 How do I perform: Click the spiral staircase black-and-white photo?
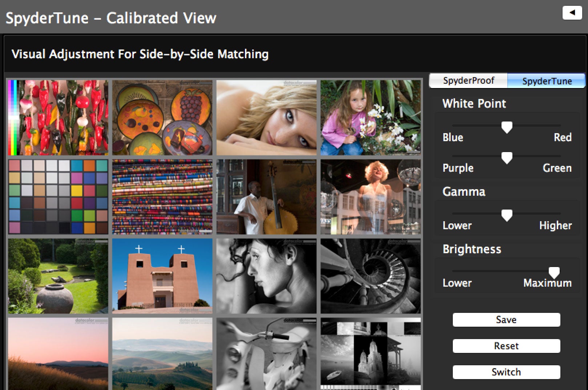coord(370,275)
